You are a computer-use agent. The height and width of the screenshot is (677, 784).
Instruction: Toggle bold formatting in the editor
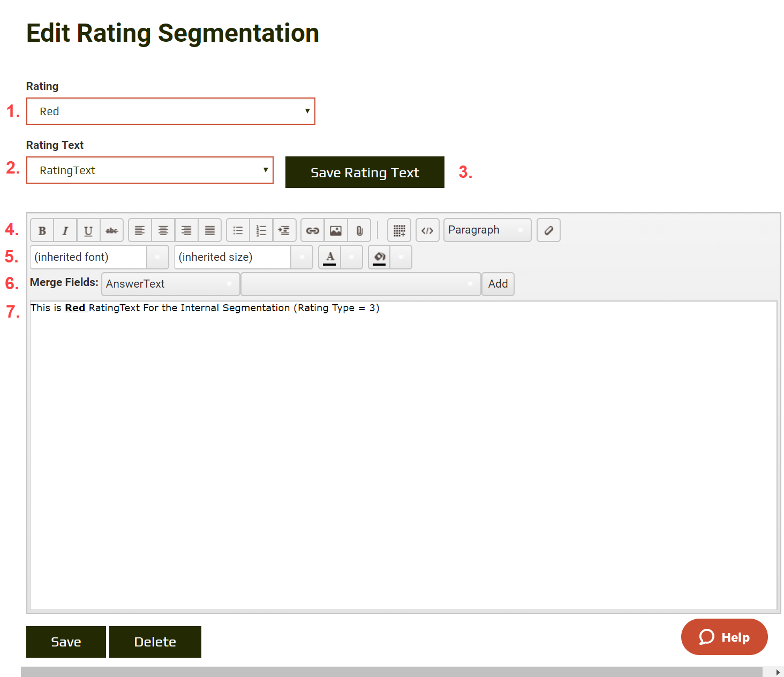tap(42, 230)
